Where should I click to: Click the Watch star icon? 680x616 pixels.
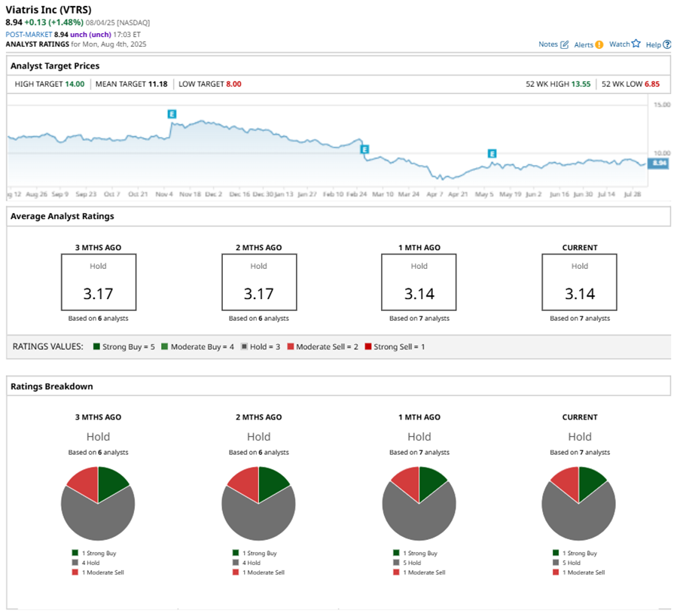tap(636, 44)
